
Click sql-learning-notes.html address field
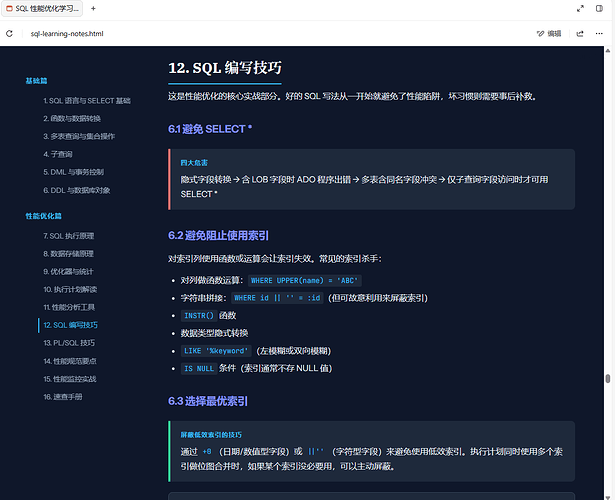pyautogui.click(x=67, y=34)
